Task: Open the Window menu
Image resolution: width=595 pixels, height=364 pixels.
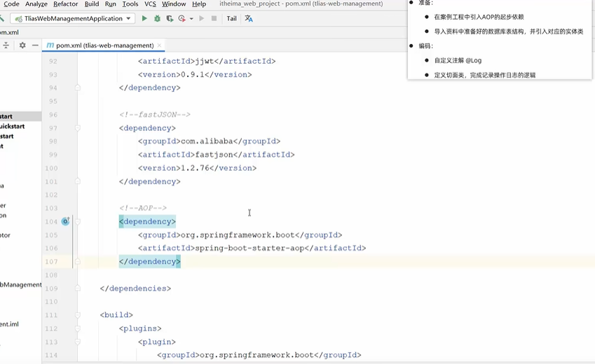Action: 174,3
